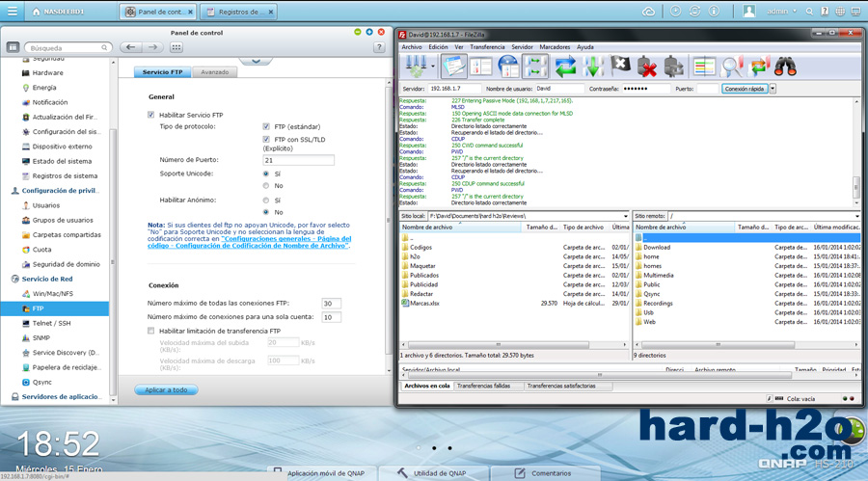Toggle synchronized browsing icon

(758, 67)
